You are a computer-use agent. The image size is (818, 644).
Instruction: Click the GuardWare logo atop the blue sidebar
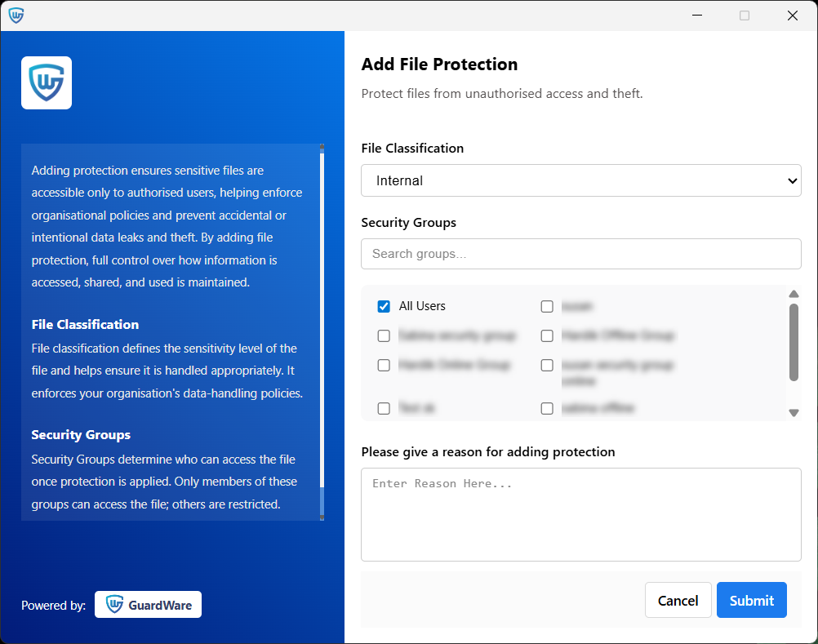point(46,82)
